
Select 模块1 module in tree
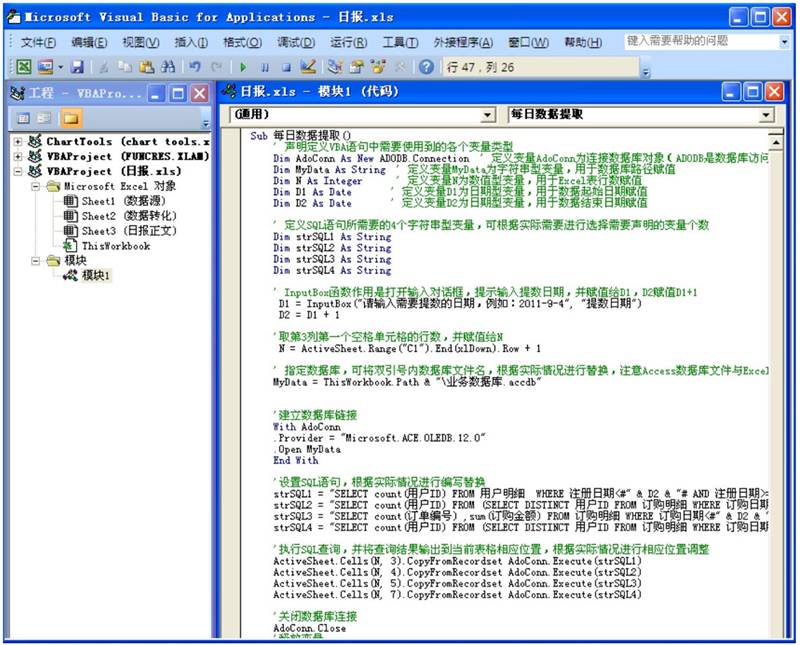pos(96,275)
